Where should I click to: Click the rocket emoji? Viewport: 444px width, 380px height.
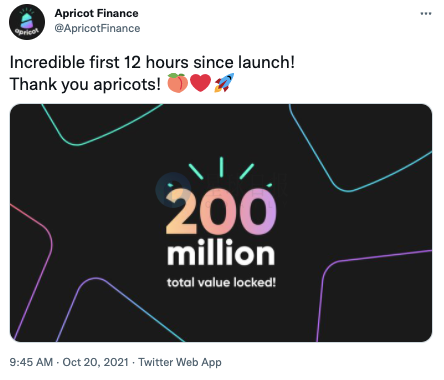224,83
